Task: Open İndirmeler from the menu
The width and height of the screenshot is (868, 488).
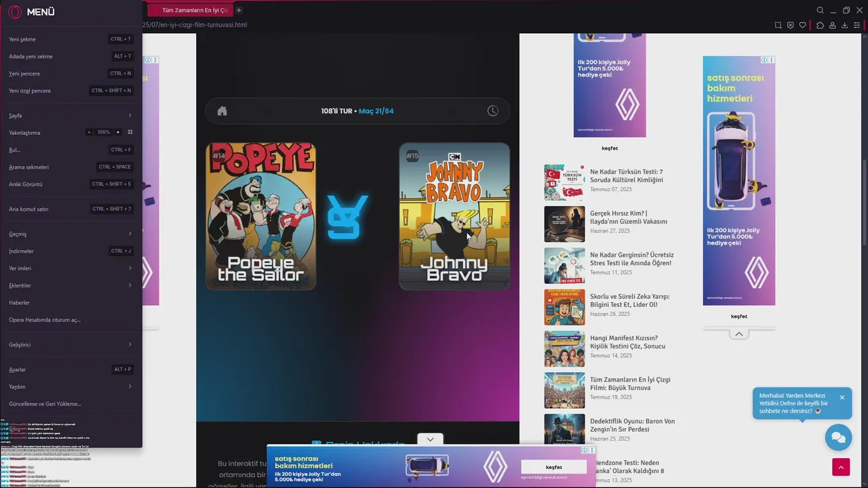Action: 71,251
